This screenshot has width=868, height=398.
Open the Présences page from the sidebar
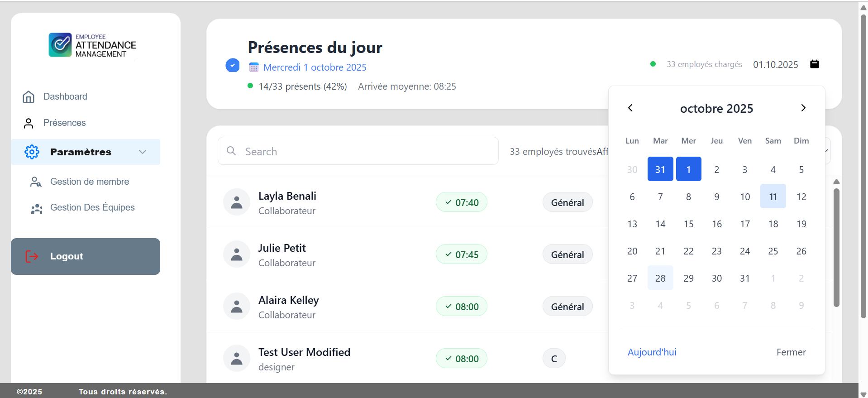click(64, 123)
